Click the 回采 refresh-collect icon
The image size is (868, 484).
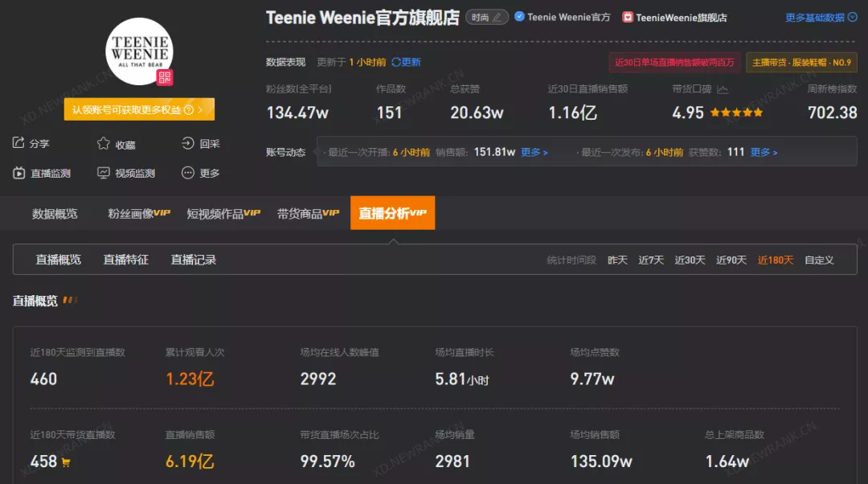pos(187,143)
